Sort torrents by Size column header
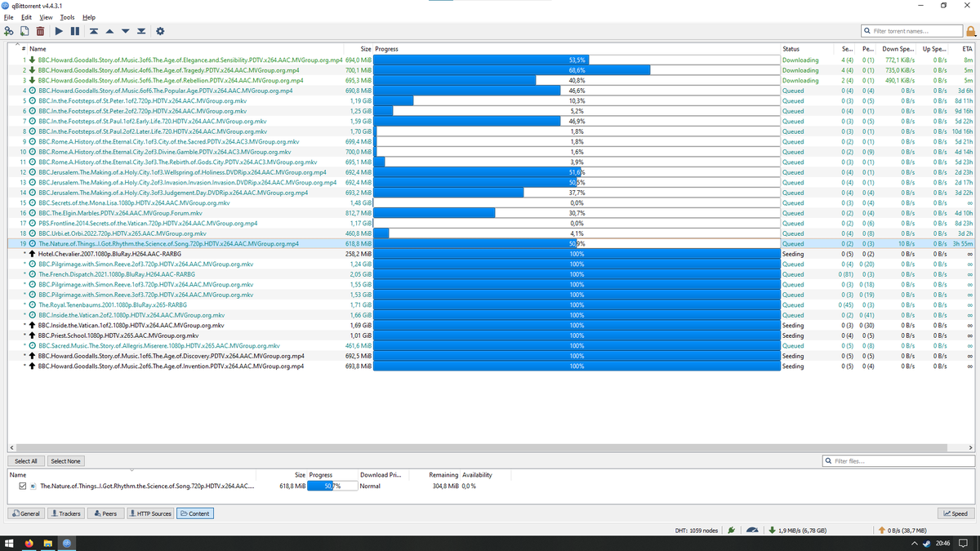Screen dimensions: 980x551 pyautogui.click(x=367, y=49)
